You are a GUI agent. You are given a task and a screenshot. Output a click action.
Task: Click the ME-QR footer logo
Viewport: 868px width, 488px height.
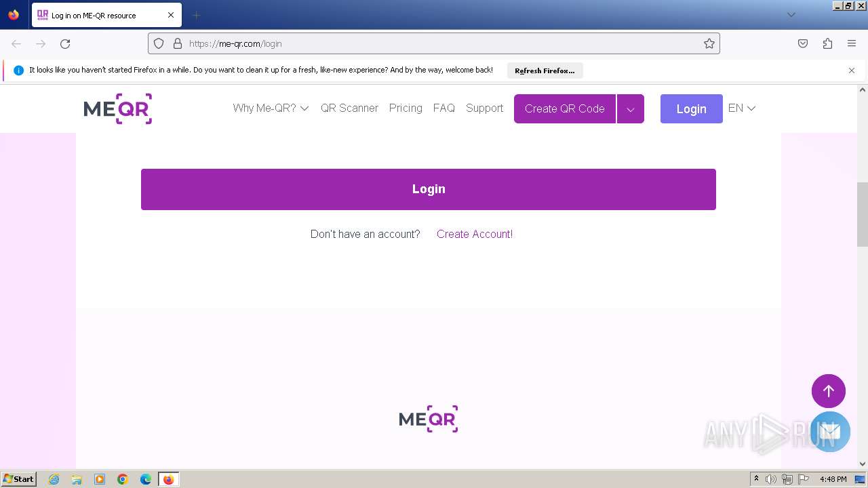[x=429, y=419]
